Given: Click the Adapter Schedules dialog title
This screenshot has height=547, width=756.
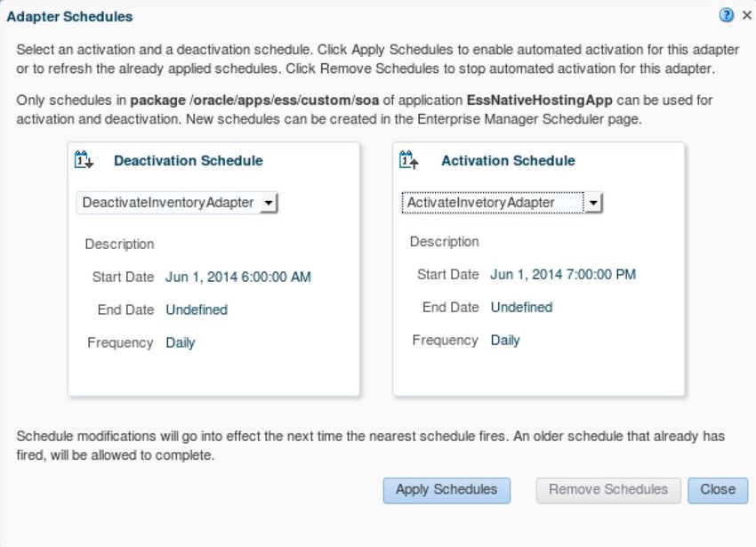Looking at the screenshot, I should (69, 16).
